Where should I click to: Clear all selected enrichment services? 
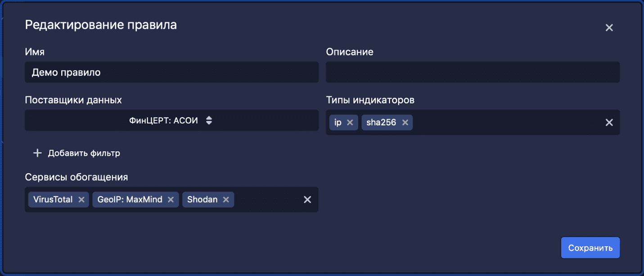pos(307,199)
